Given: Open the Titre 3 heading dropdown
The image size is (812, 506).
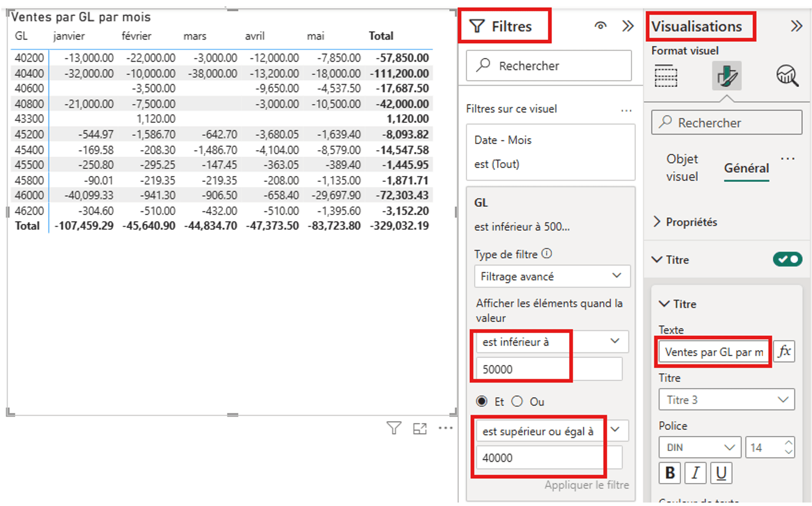Looking at the screenshot, I should pos(726,400).
